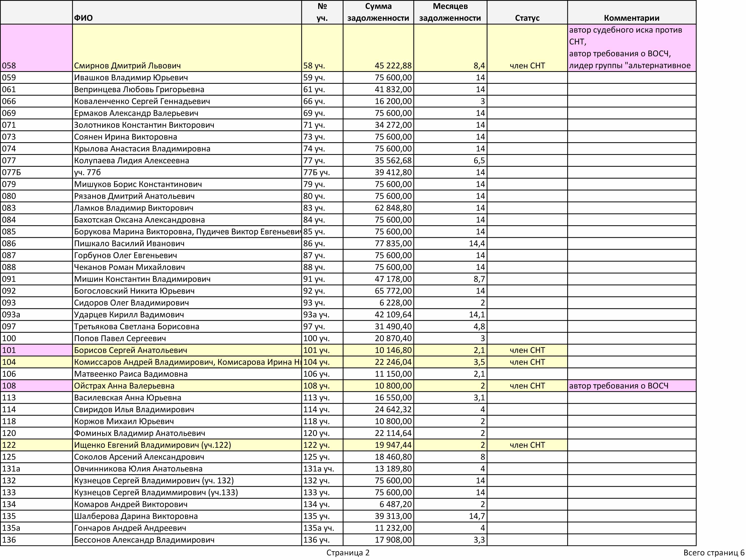Click the Комментарии column header
This screenshot has width=746, height=560.
tap(632, 12)
